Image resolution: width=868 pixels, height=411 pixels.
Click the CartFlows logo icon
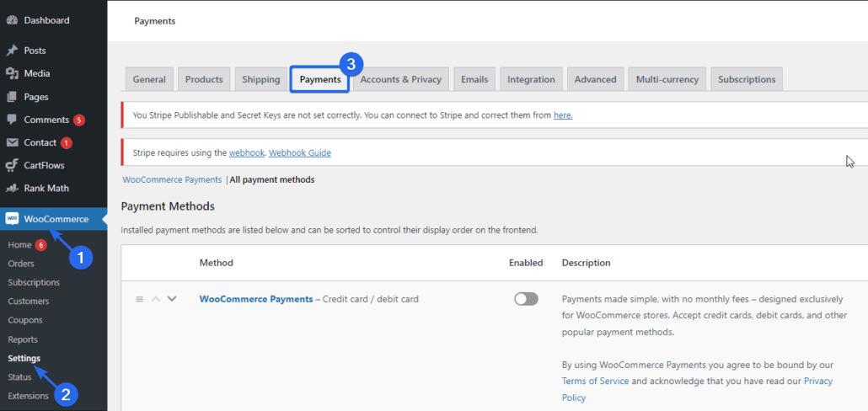12,165
